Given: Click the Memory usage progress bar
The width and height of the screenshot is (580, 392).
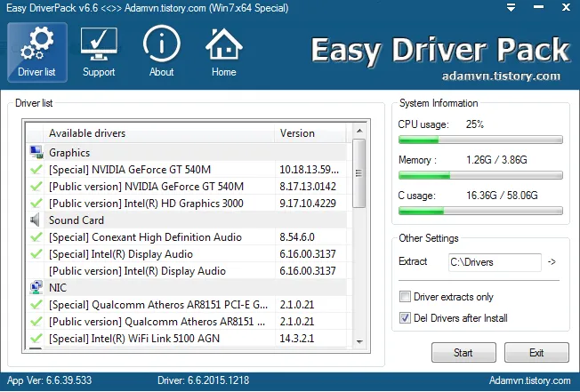Looking at the screenshot, I should coord(480,175).
